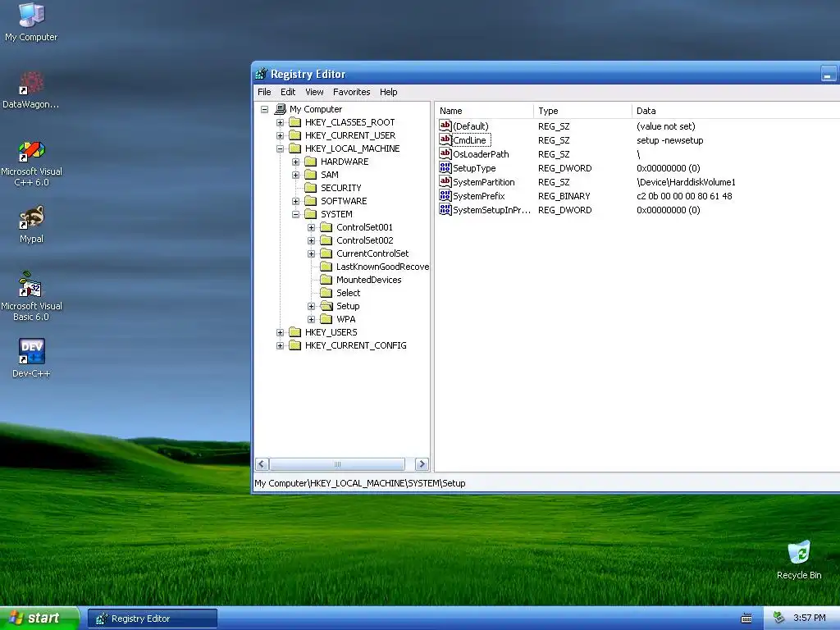The image size is (840, 630).
Task: Expand the HARDWARE key
Action: point(295,162)
